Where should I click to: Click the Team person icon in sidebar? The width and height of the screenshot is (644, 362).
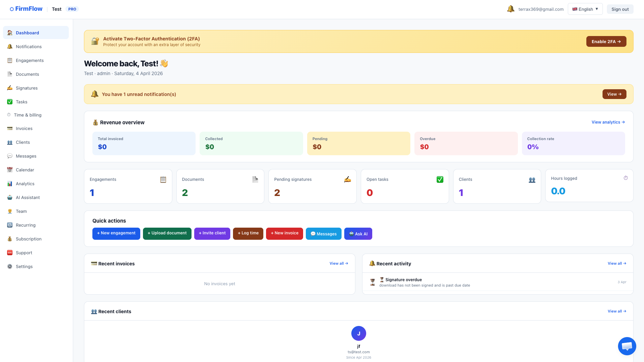10,211
